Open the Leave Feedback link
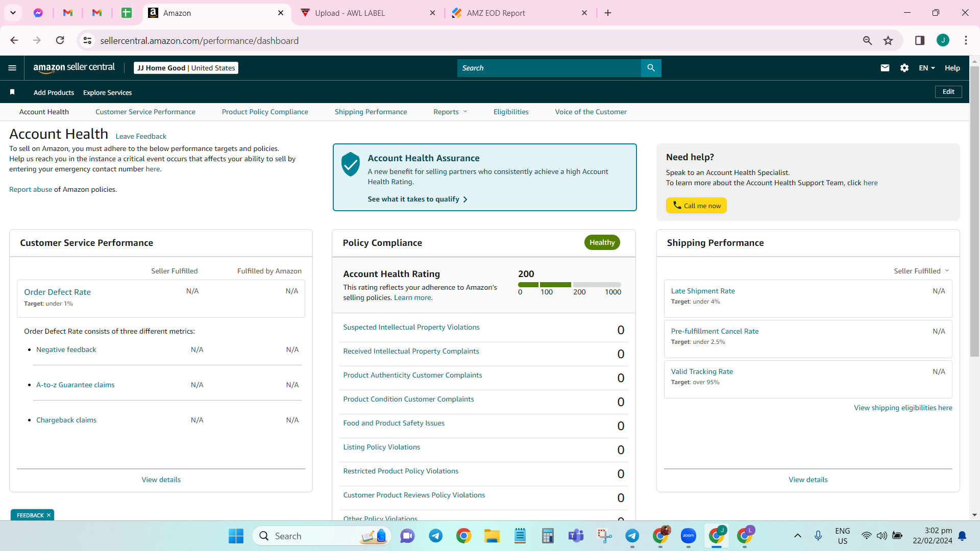This screenshot has height=551, width=980. (141, 136)
